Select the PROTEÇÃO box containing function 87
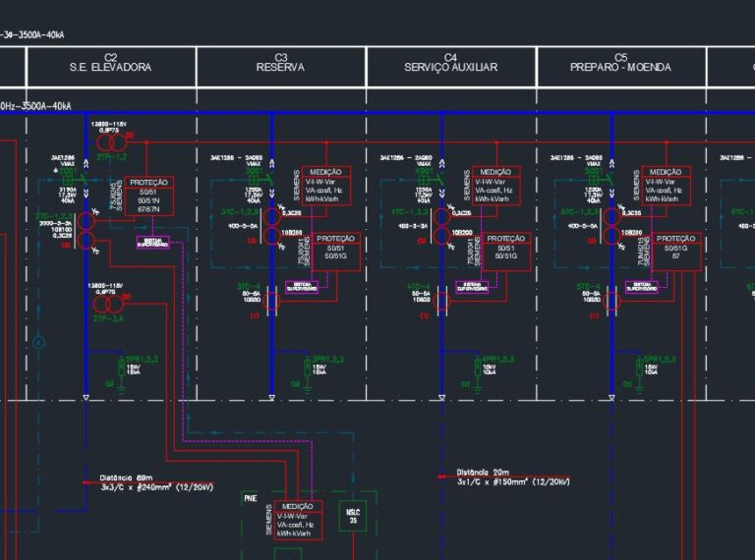Viewport: 755px width, 560px height. [675, 252]
